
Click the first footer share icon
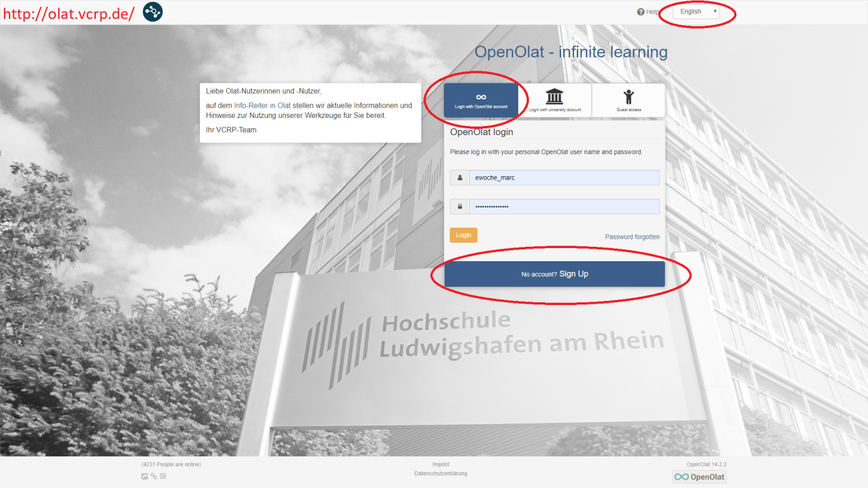click(x=145, y=476)
